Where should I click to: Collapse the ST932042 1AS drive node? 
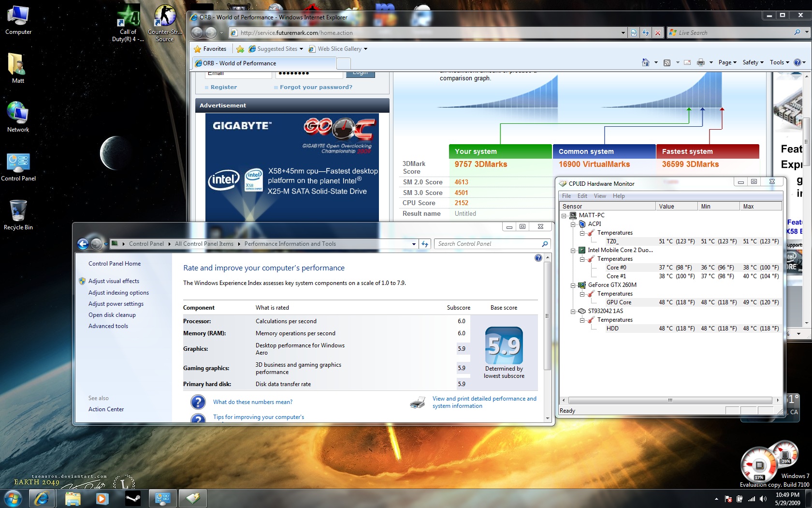pyautogui.click(x=573, y=312)
